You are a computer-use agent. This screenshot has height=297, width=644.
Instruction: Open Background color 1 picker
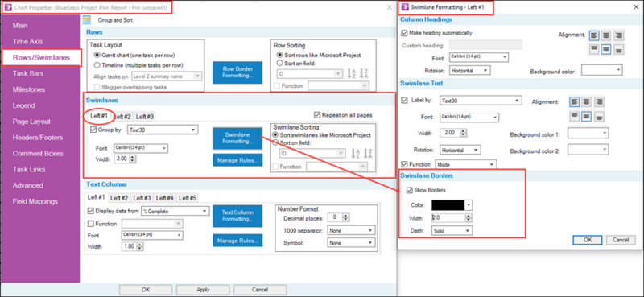click(x=588, y=134)
